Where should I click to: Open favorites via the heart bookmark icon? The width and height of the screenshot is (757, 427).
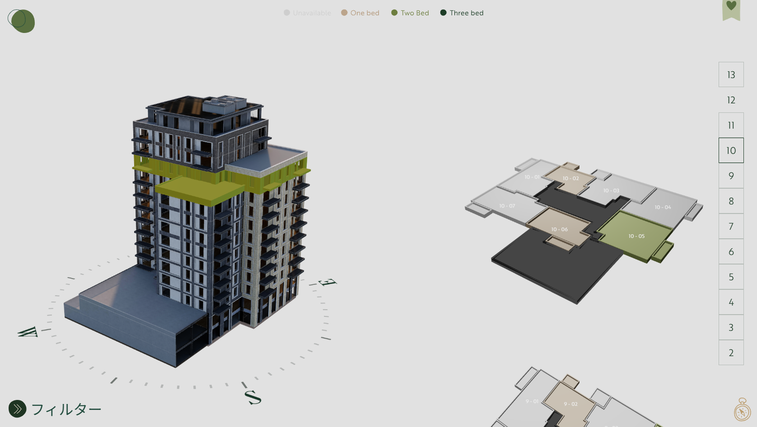[x=732, y=9]
